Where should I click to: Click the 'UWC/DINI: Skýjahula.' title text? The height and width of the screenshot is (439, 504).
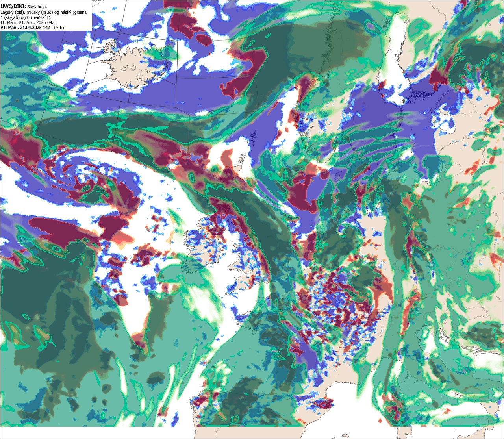pos(24,7)
